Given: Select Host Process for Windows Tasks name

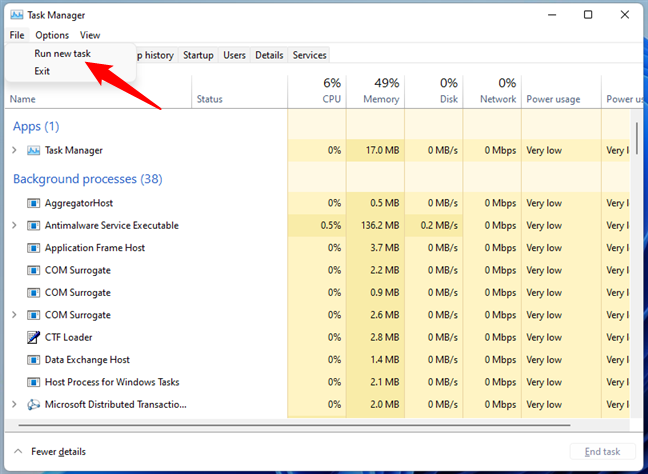Looking at the screenshot, I should coord(112,382).
